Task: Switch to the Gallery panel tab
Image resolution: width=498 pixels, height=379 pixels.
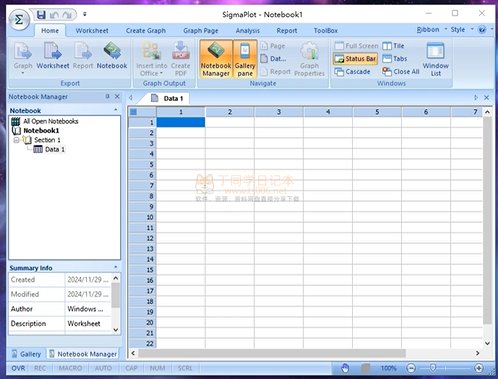Action: (x=26, y=354)
